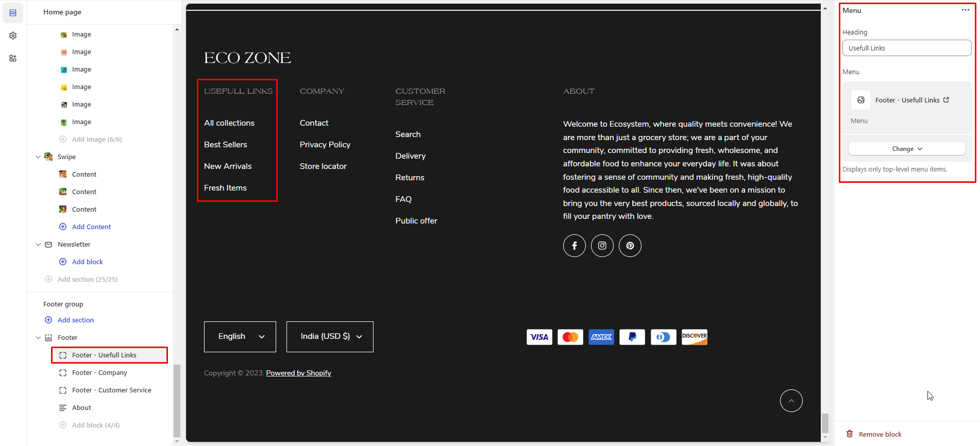Click the Facebook social icon in footer
Viewport: 980px width, 446px height.
[574, 246]
